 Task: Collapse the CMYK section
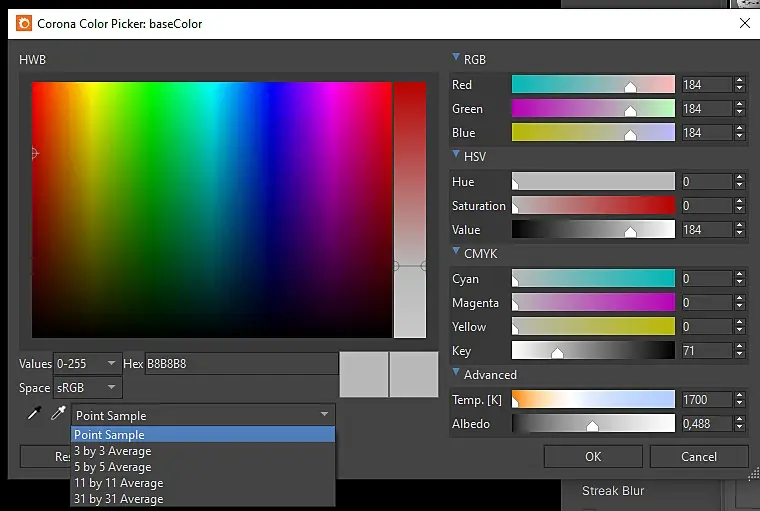(457, 253)
